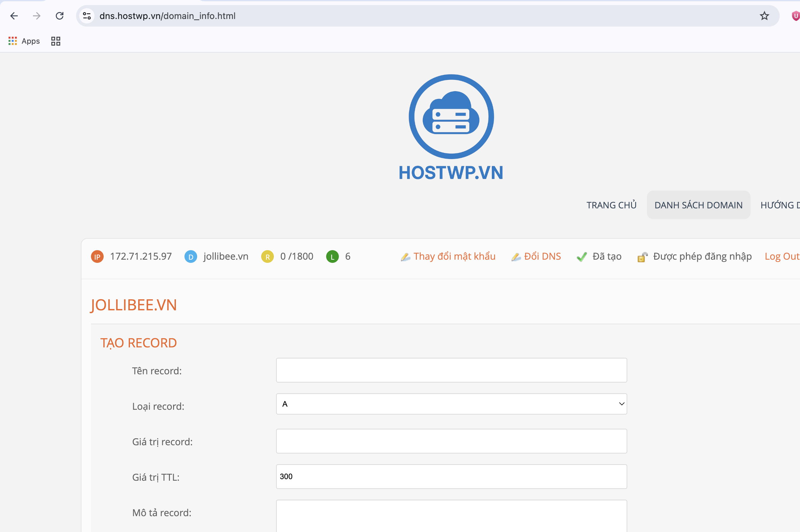Image resolution: width=800 pixels, height=532 pixels.
Task: Open site information icon in address bar
Action: pos(87,16)
